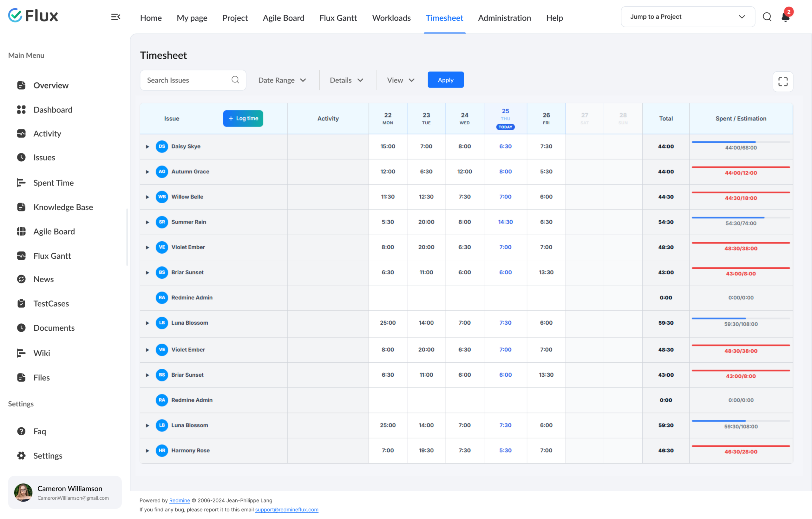
Task: Click Harmony Rose 46:30/28:00 estimation
Action: click(x=741, y=451)
